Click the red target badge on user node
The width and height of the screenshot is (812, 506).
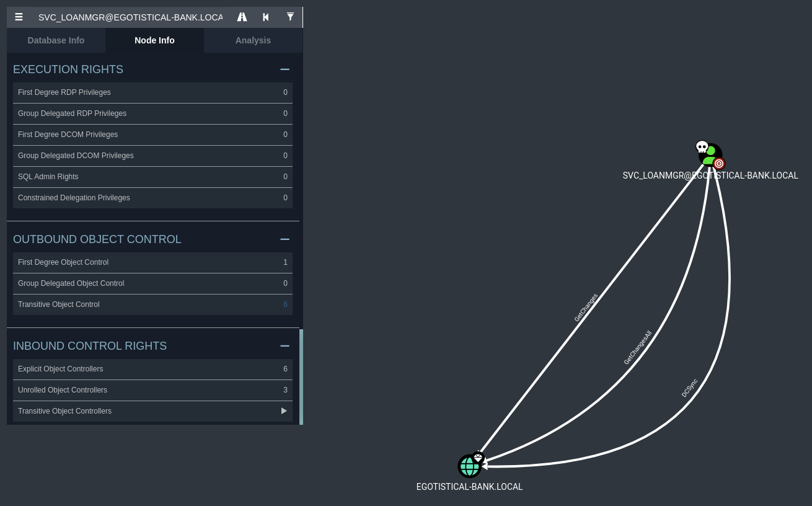[719, 164]
